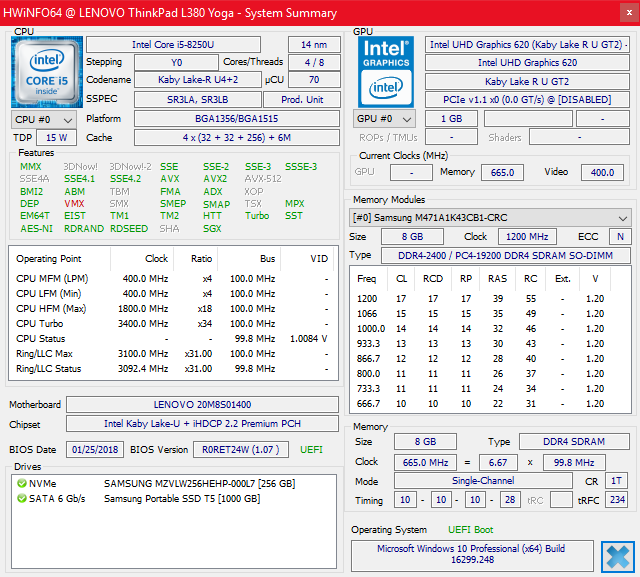
Task: Select the SAMSUNG MZVLW256HEHP NVMe drive entry
Action: (198, 484)
